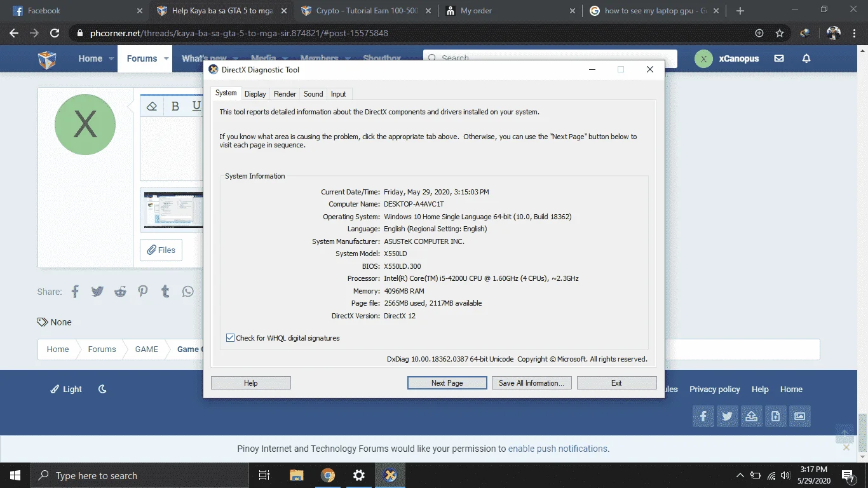Click the attached screenshot thumbnail
Image resolution: width=868 pixels, height=488 pixels.
[173, 210]
